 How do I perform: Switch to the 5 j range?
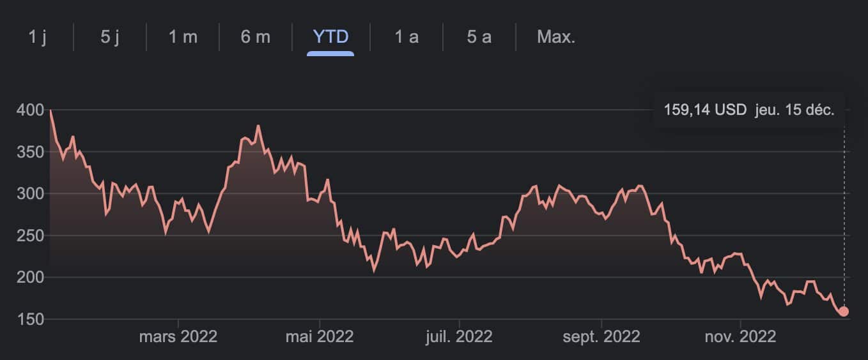(x=110, y=37)
